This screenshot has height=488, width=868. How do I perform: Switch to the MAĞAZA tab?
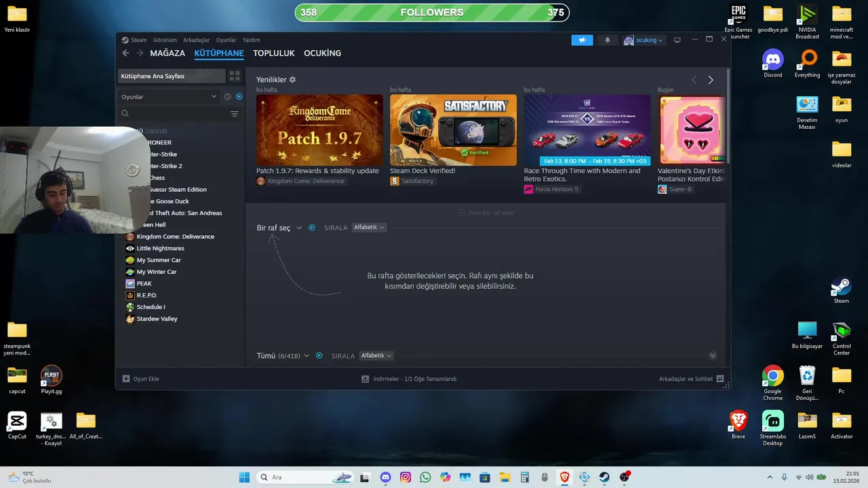pyautogui.click(x=167, y=53)
